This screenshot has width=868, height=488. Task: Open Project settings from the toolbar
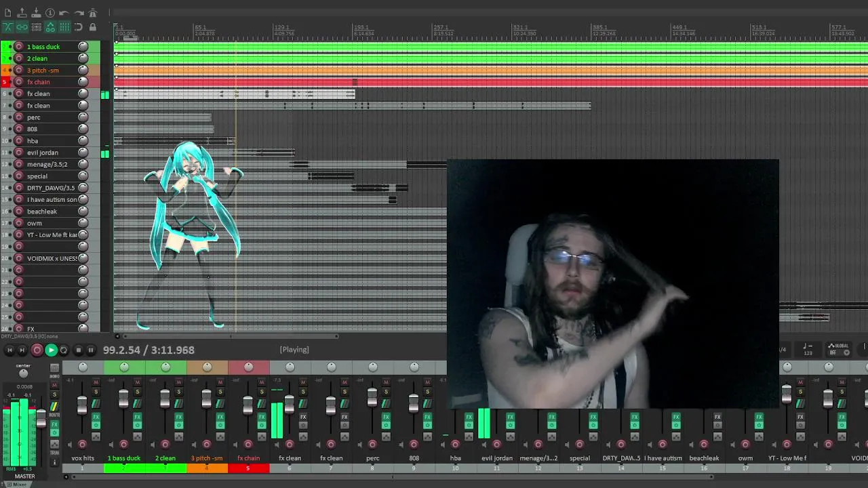(x=50, y=13)
